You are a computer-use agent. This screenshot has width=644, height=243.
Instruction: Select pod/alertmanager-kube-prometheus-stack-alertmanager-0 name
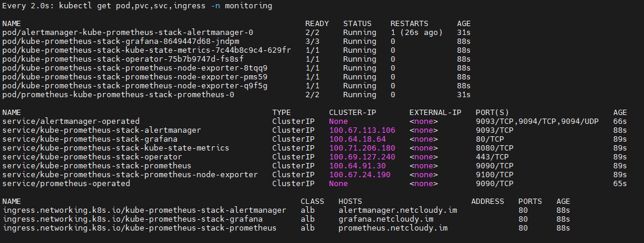coord(128,33)
